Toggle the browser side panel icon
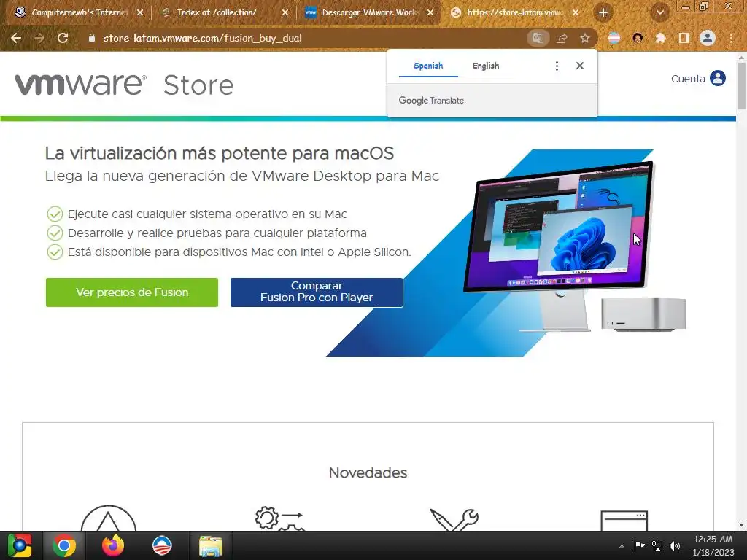Viewport: 747px width, 560px height. 684,38
